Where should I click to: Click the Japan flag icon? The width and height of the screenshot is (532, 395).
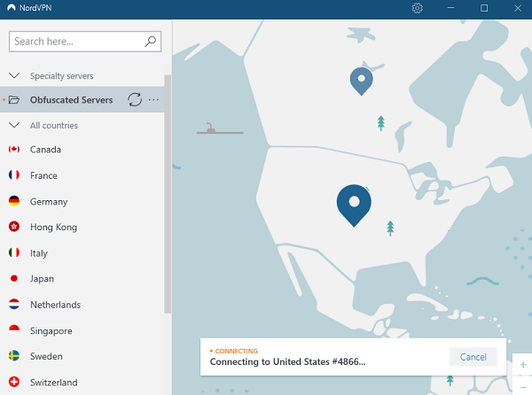tap(14, 278)
